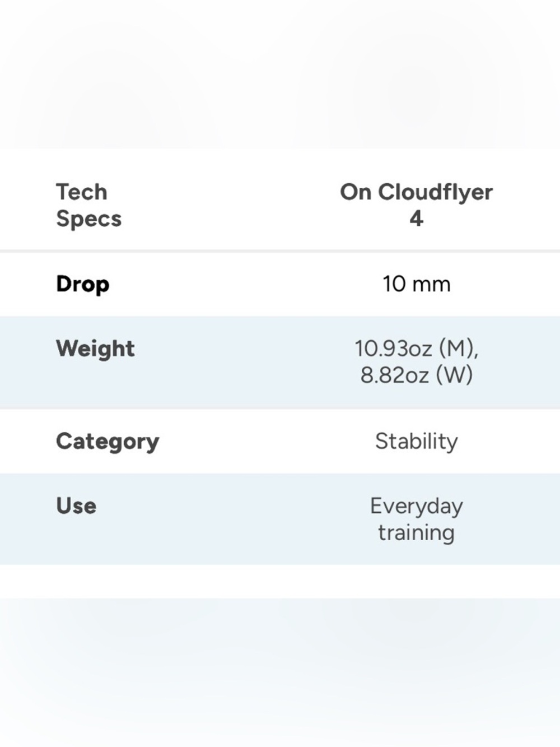560x747 pixels.
Task: Select the "Category" row label
Action: point(108,442)
